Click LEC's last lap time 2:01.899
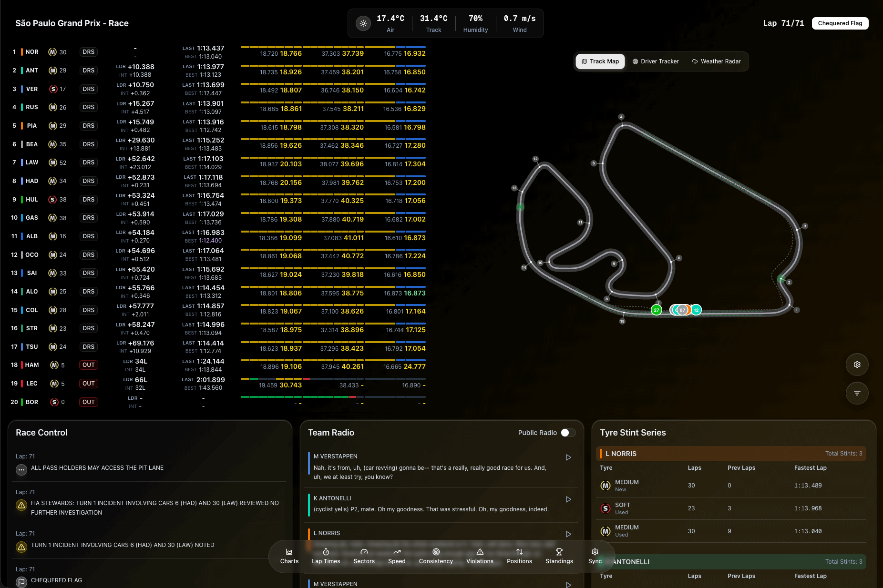 tap(210, 380)
